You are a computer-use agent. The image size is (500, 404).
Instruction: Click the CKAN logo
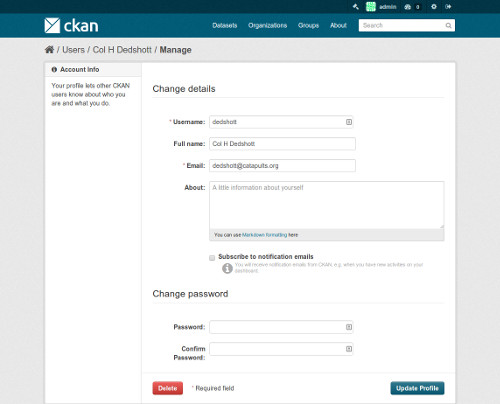71,25
